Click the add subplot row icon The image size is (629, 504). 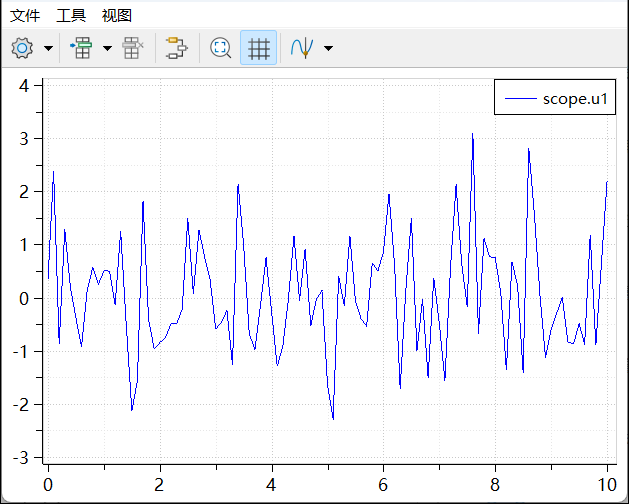(80, 48)
